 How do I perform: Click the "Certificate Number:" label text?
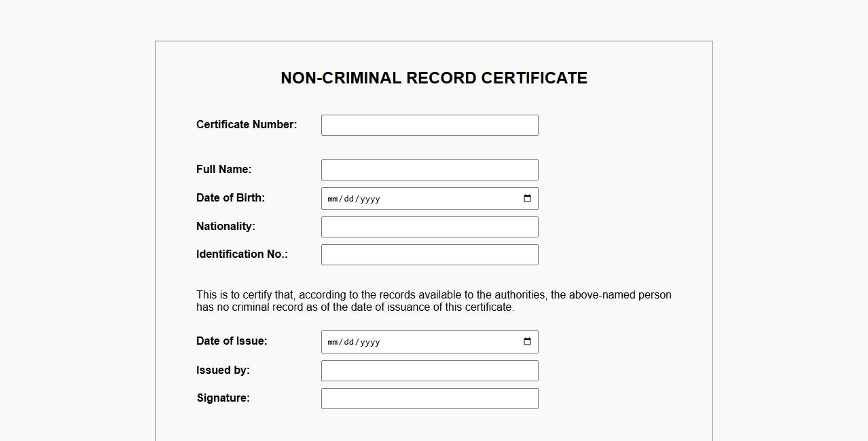(x=247, y=125)
